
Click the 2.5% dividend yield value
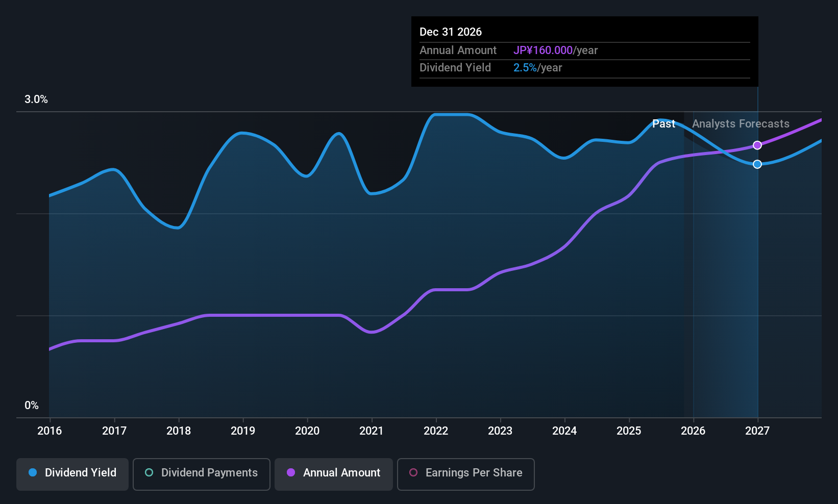525,68
